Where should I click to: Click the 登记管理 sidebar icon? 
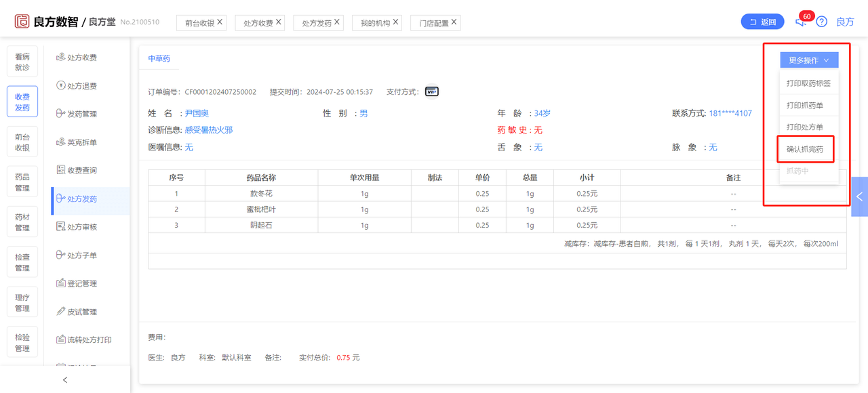[x=61, y=283]
